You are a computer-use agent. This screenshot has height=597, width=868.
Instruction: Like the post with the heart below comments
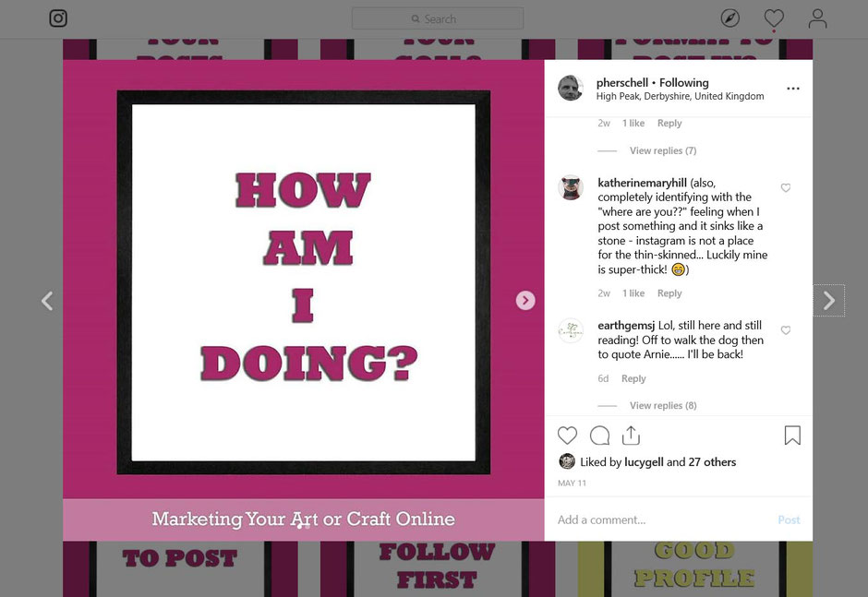pos(567,436)
